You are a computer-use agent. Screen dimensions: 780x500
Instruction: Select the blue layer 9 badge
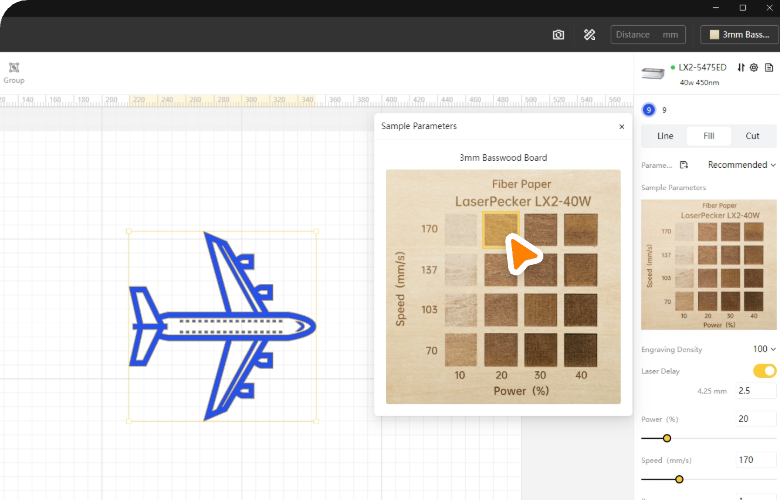[649, 110]
